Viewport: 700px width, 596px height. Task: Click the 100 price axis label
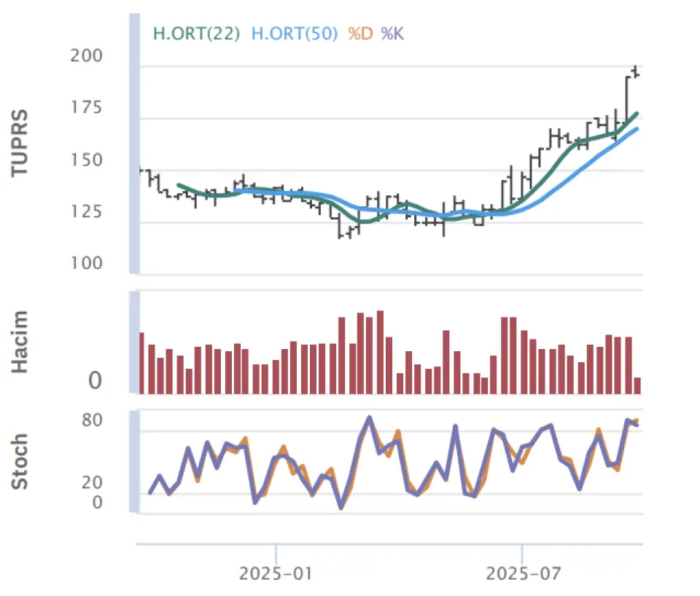point(87,263)
